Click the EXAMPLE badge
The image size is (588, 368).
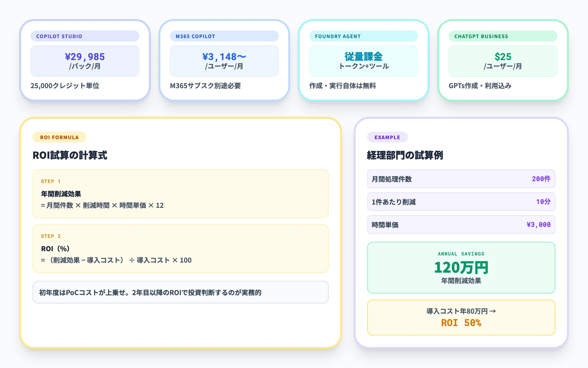[x=388, y=137]
